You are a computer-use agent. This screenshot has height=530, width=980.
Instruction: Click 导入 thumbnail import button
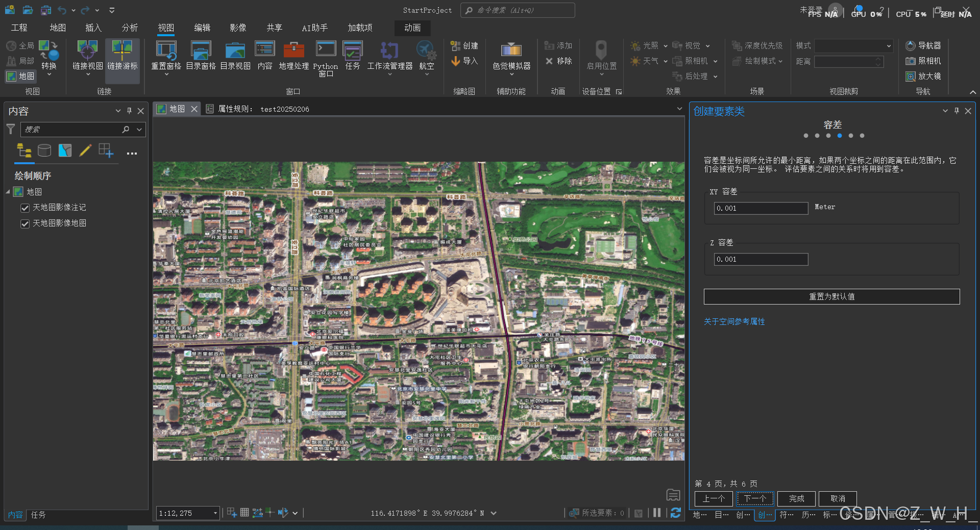[x=464, y=61]
